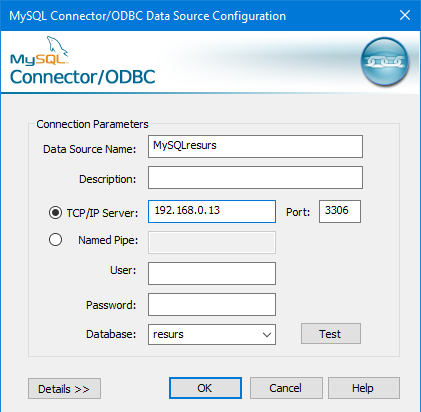Select the Named Pipe radio button
The width and height of the screenshot is (421, 412).
pos(55,240)
